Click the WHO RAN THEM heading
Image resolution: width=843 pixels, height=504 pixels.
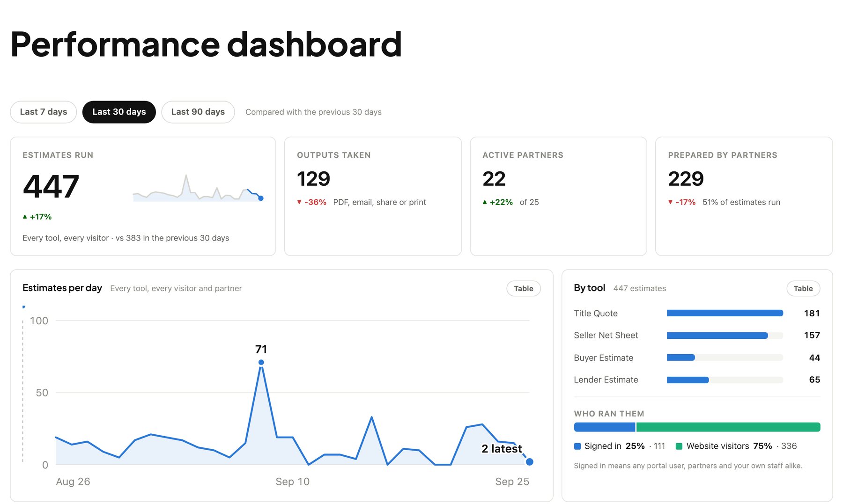pos(609,414)
